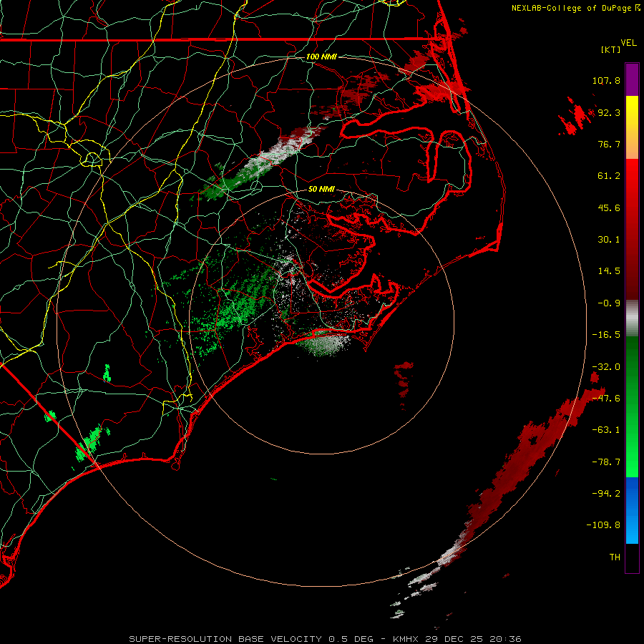This screenshot has width=644, height=644.
Task: Pick the blue segment of the velocity color bar
Action: click(632, 510)
